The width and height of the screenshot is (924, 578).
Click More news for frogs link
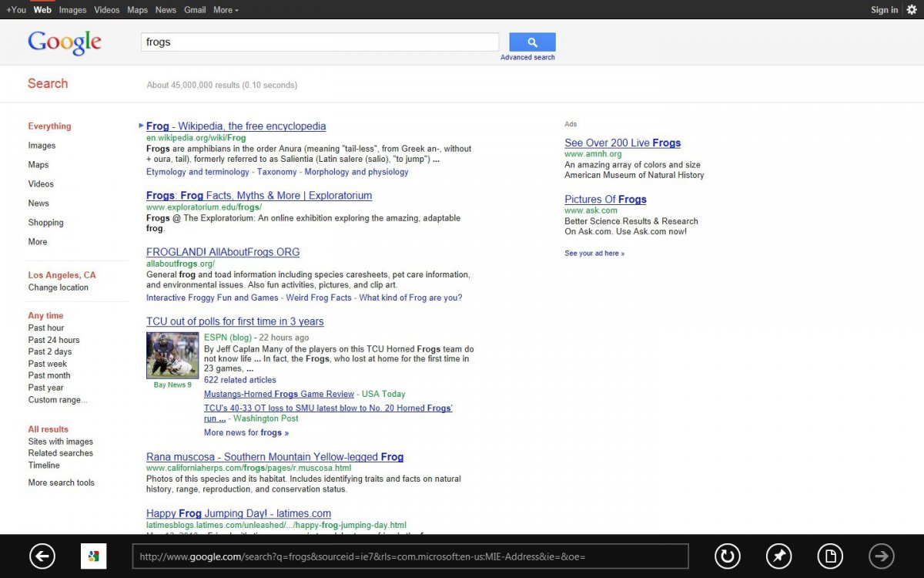point(246,432)
